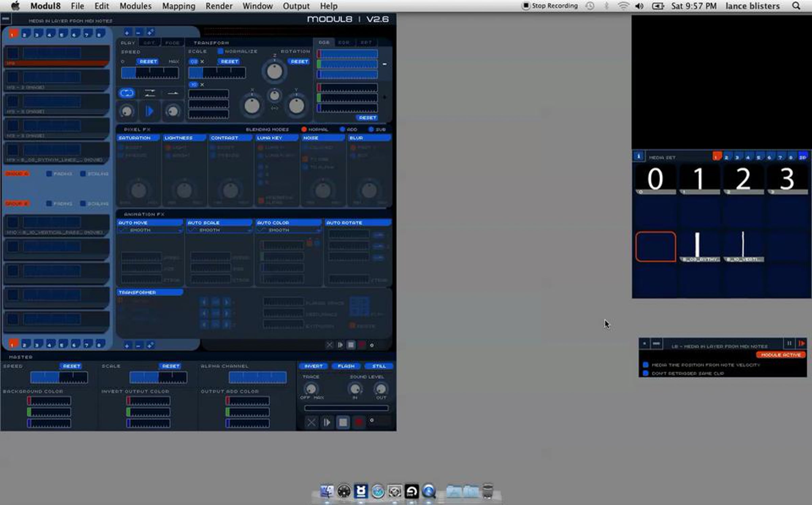
Task: Toggle the upper group Fading checkbox
Action: coord(49,174)
